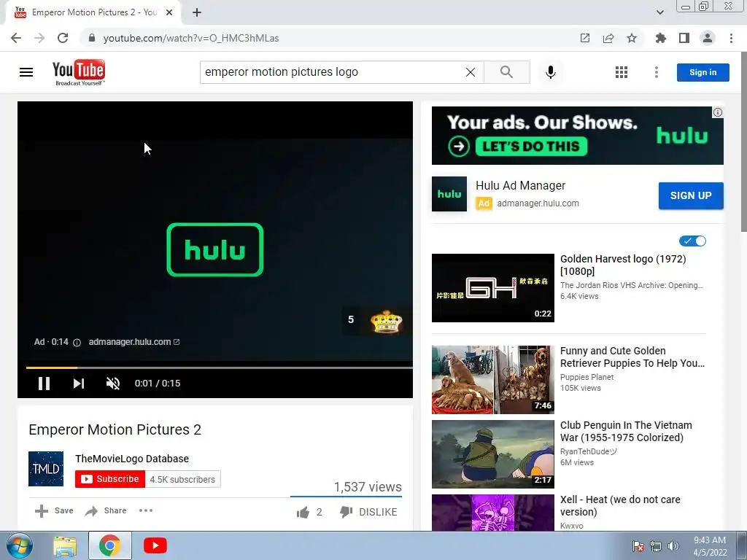The height and width of the screenshot is (560, 747).
Task: Toggle Chrome side panel
Action: [684, 38]
